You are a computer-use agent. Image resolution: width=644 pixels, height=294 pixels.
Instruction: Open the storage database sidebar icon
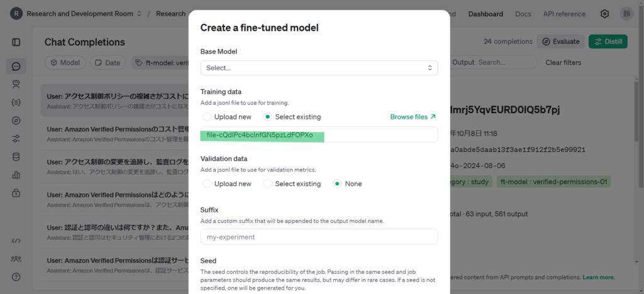click(x=16, y=156)
